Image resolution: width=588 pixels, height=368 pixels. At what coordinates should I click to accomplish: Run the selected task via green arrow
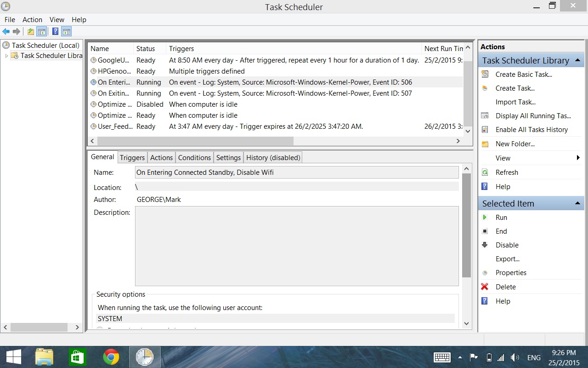485,218
